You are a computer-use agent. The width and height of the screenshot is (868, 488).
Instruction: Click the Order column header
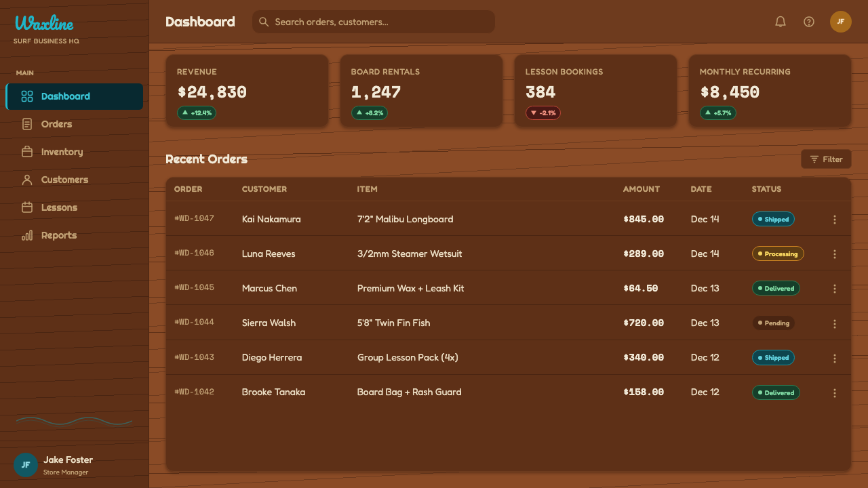point(189,189)
